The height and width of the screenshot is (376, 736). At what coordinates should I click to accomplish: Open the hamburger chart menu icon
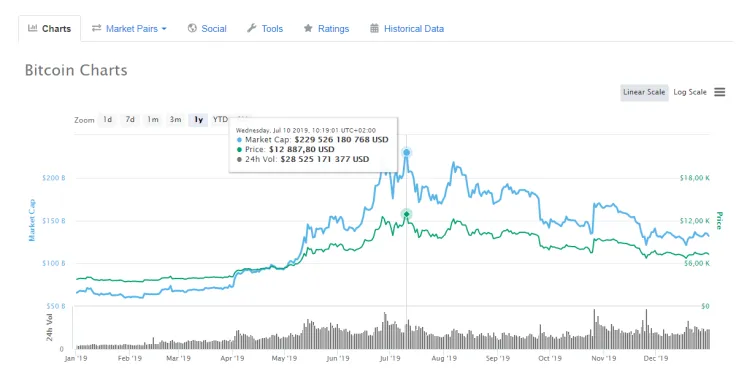click(x=720, y=92)
